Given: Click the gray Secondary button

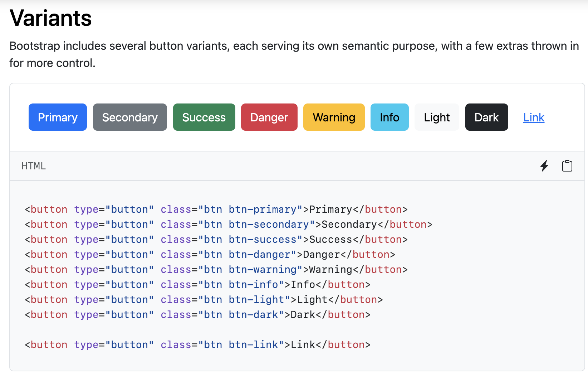Looking at the screenshot, I should 130,117.
